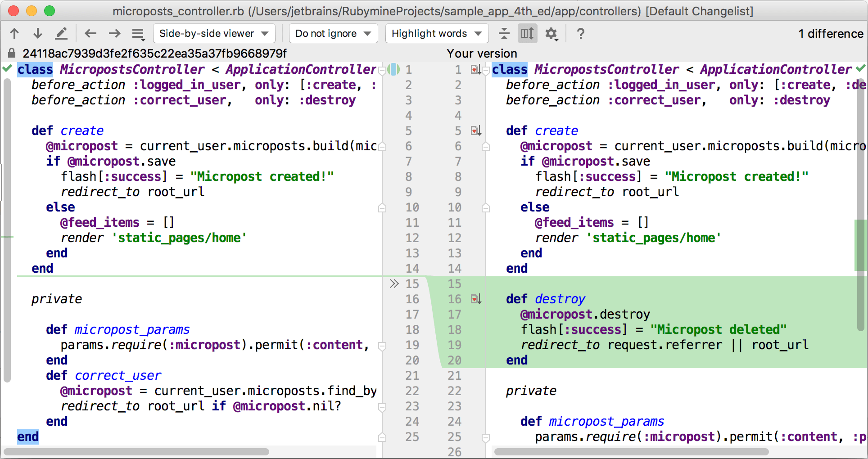Open Do not ignore whitespace dropdown
868x459 pixels.
333,33
